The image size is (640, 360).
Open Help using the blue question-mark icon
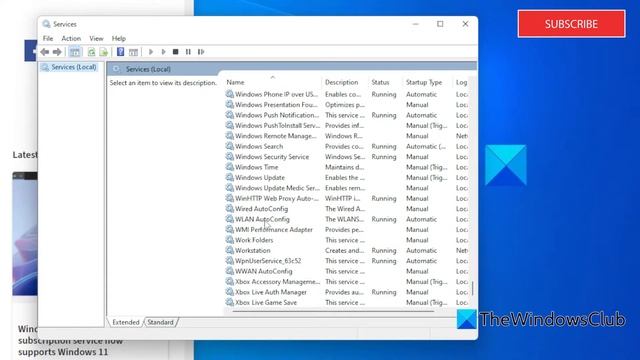(x=120, y=52)
